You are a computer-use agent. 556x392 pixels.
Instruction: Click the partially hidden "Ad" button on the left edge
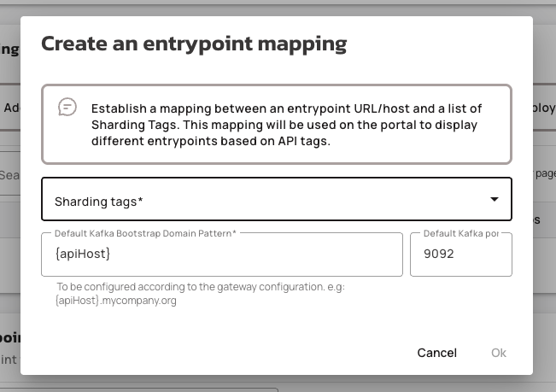[10, 108]
